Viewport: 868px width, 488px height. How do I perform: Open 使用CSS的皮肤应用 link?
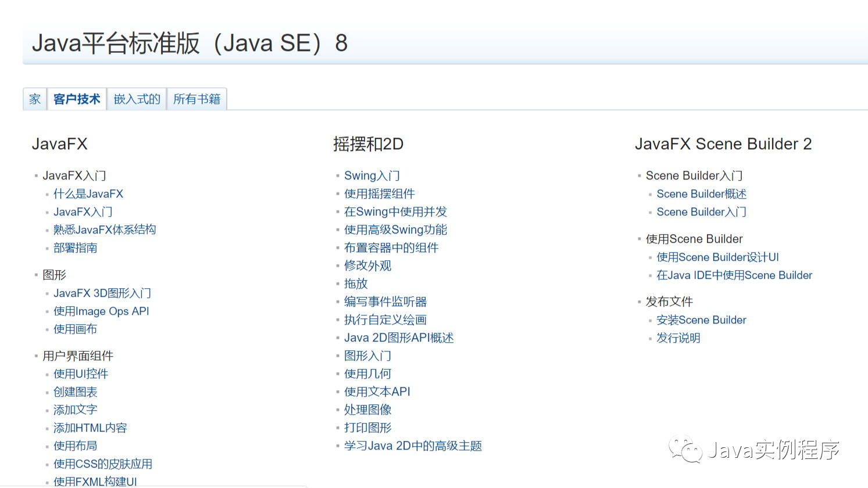coord(103,464)
